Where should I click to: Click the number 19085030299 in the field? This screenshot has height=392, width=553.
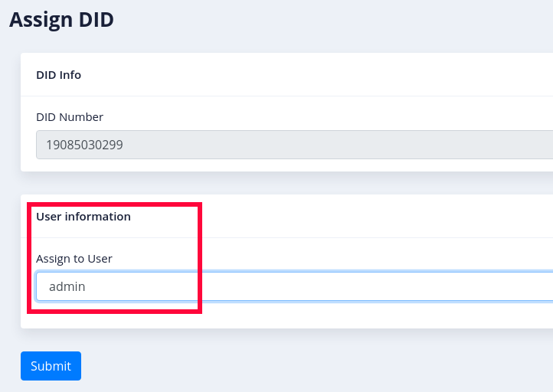coord(84,145)
